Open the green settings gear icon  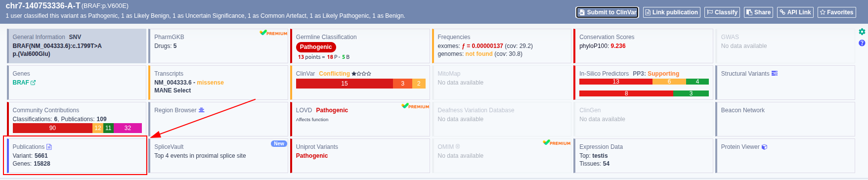coord(862,32)
